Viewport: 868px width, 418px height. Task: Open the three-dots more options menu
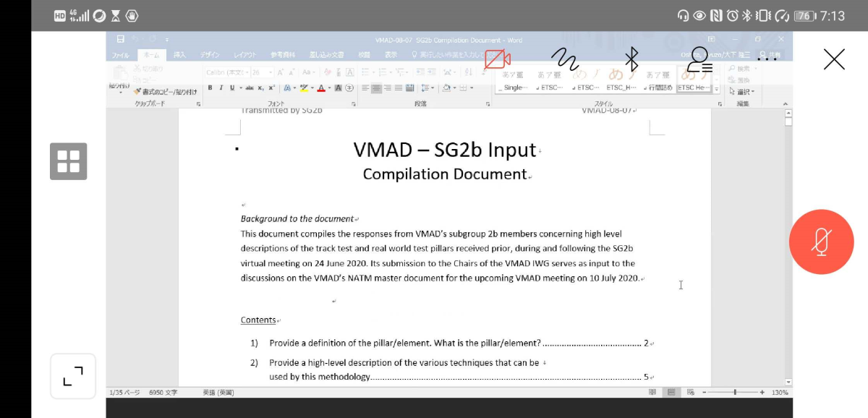pyautogui.click(x=767, y=59)
